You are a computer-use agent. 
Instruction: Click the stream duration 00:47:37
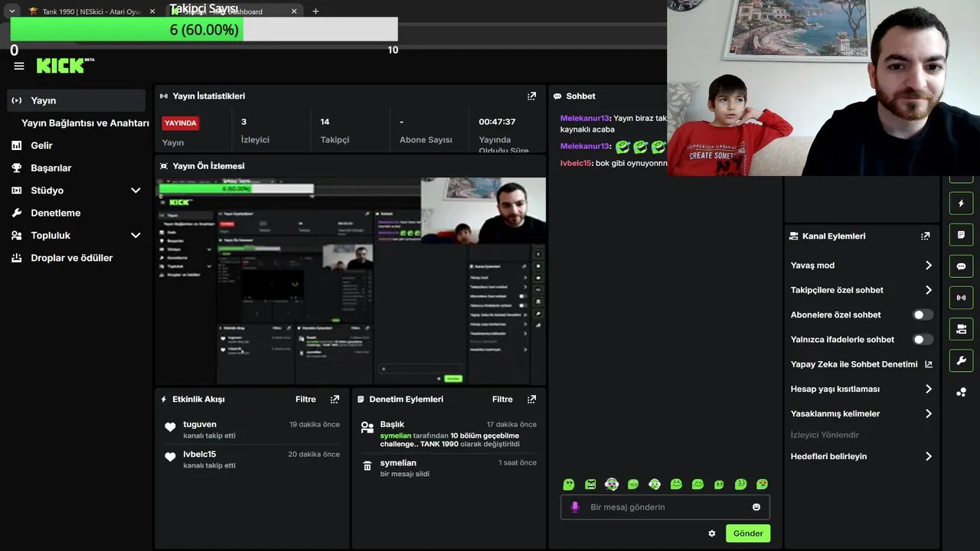[497, 122]
